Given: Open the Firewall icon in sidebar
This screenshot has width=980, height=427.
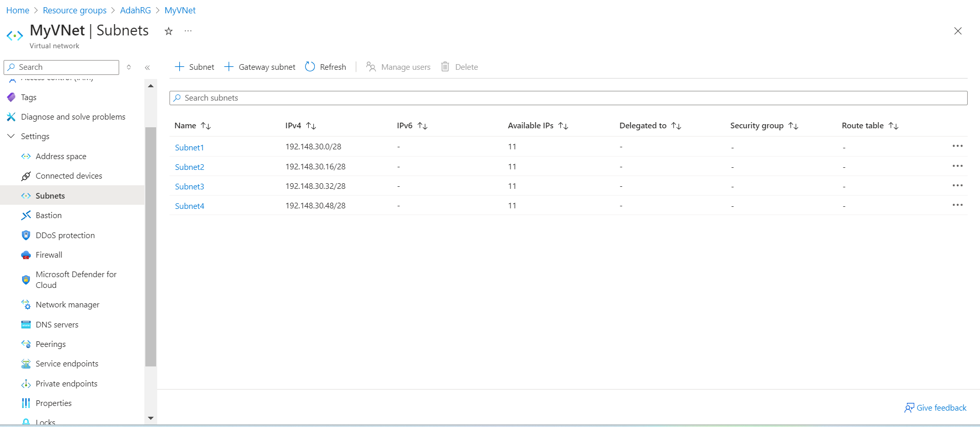Looking at the screenshot, I should 26,255.
